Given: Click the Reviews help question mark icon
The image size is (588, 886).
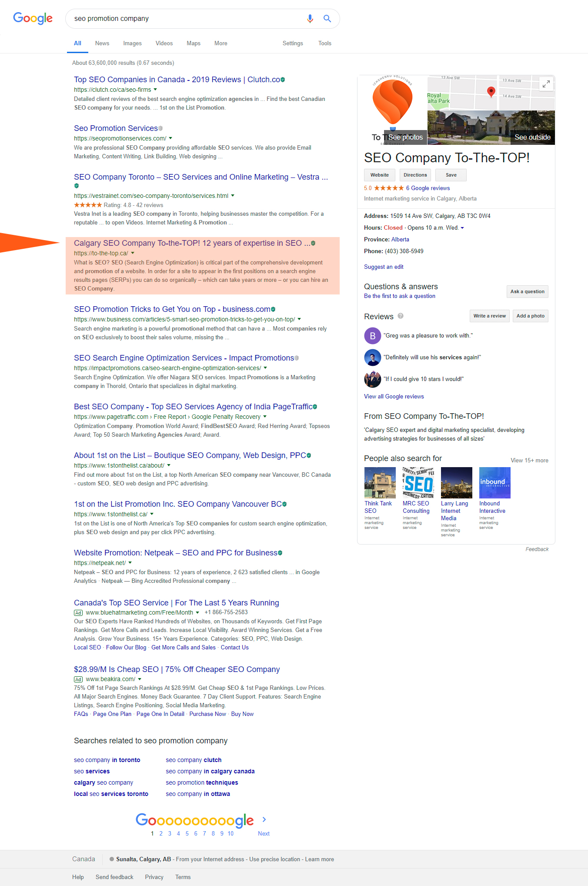Looking at the screenshot, I should pyautogui.click(x=401, y=316).
